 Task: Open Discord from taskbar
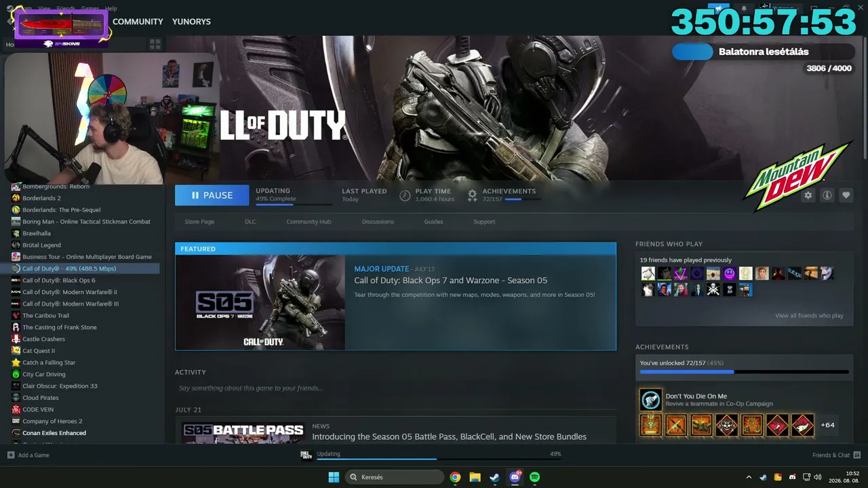click(515, 477)
